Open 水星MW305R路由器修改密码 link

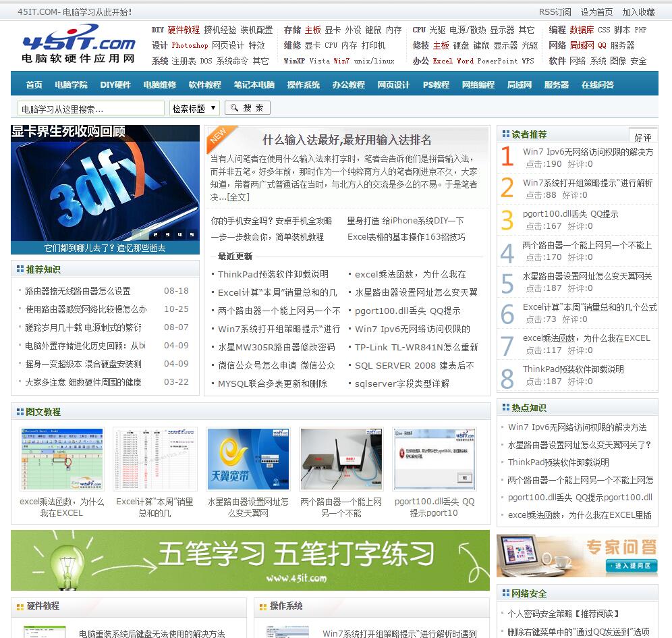click(x=277, y=347)
